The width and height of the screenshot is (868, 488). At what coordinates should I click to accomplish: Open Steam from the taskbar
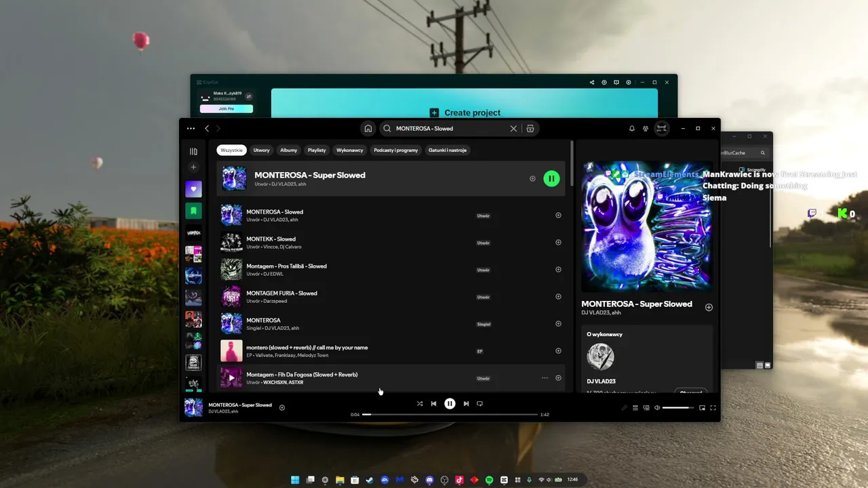[x=370, y=480]
